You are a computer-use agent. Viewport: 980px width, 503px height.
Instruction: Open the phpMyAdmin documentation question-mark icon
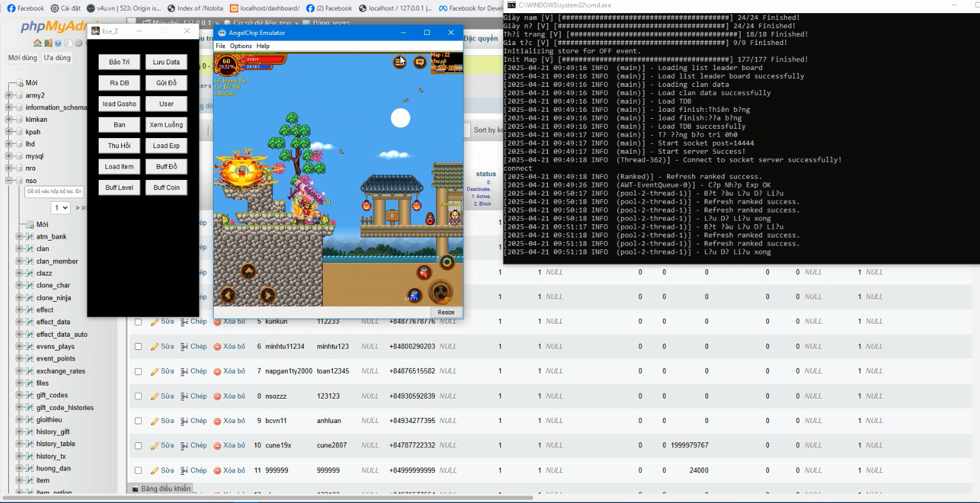pyautogui.click(x=58, y=43)
